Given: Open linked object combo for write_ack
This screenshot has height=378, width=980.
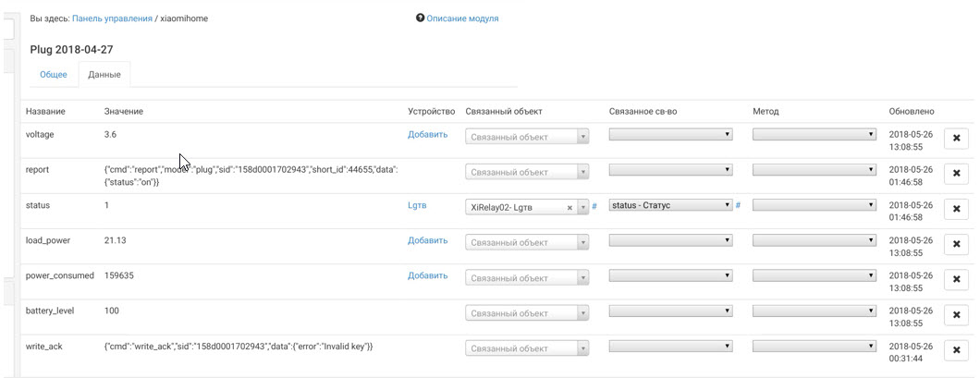Looking at the screenshot, I should coord(527,348).
